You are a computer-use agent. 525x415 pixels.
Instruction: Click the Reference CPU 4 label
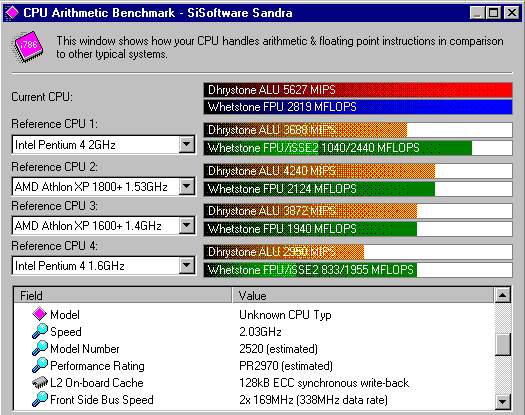pos(54,246)
